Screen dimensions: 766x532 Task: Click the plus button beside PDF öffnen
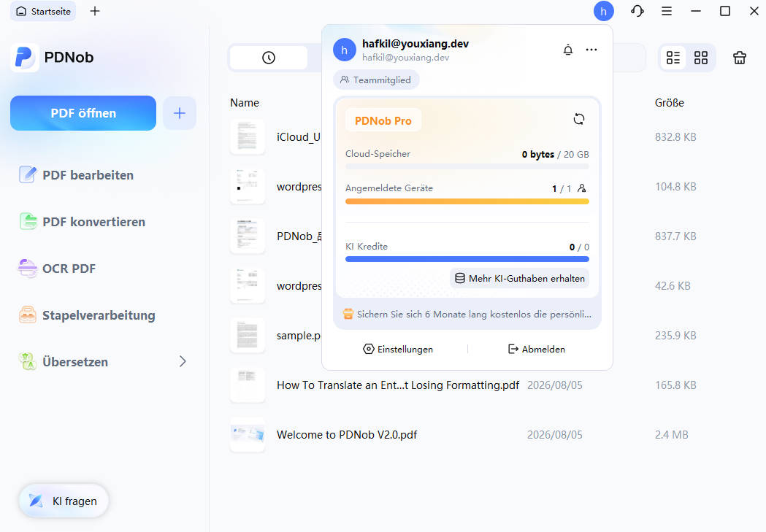180,113
